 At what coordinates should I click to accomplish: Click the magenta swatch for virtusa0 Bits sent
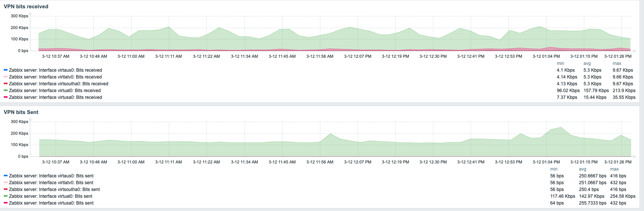(x=6, y=203)
